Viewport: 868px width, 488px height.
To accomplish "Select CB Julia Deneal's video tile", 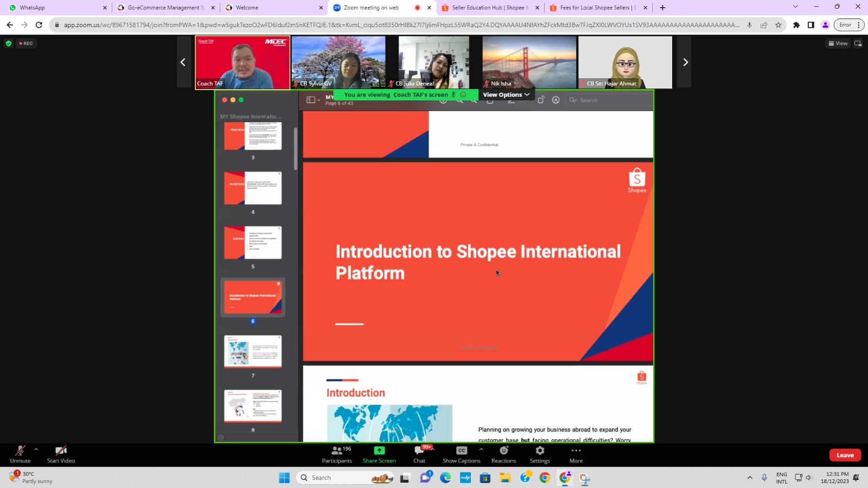I will 434,62.
